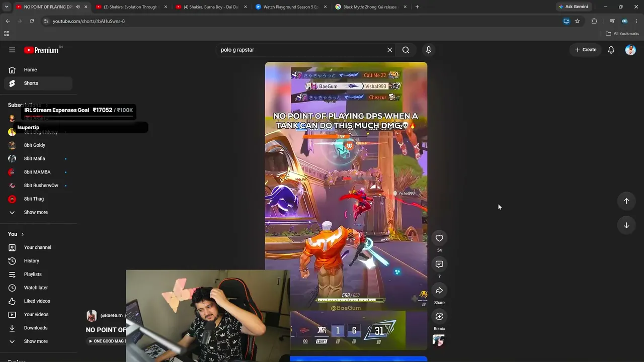This screenshot has height=362, width=644.
Task: Mute the playing tab via speaker icon
Action: point(77,7)
